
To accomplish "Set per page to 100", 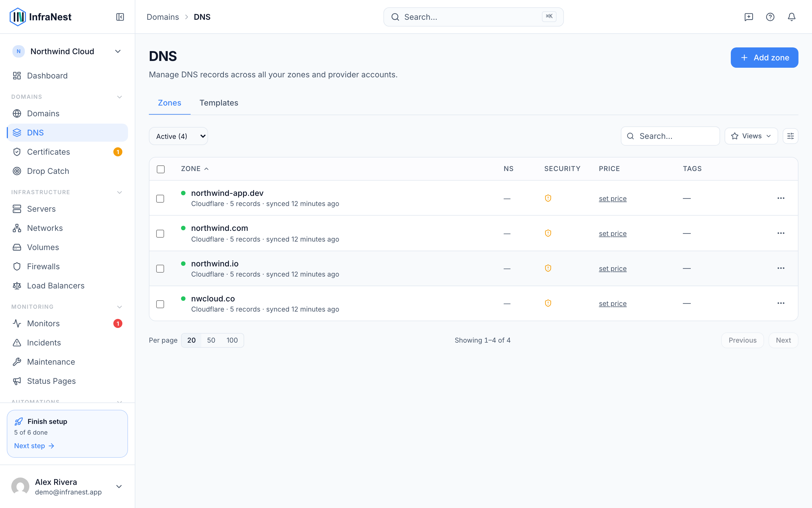I will coord(232,340).
